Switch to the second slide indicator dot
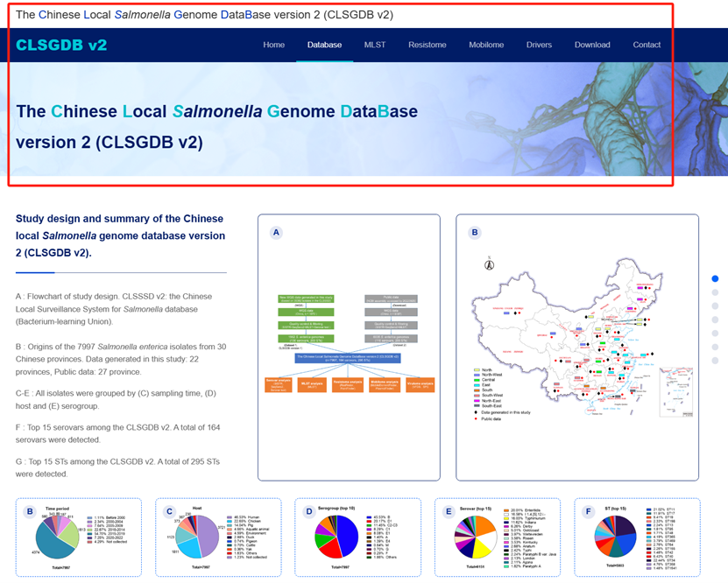The width and height of the screenshot is (728, 583). click(x=715, y=292)
